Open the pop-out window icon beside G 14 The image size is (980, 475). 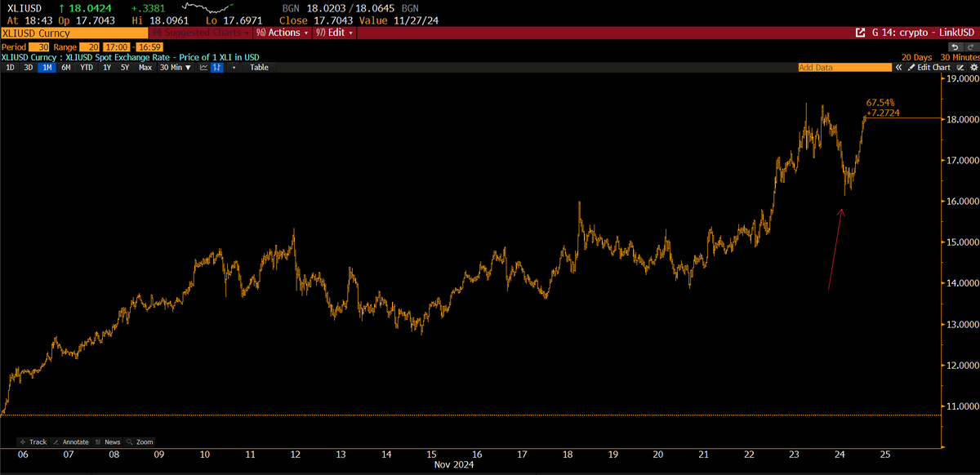(860, 33)
